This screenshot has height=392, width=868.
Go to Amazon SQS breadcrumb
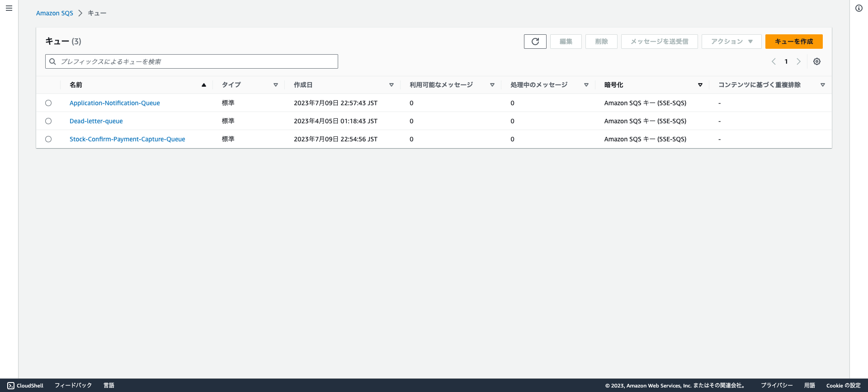(55, 13)
